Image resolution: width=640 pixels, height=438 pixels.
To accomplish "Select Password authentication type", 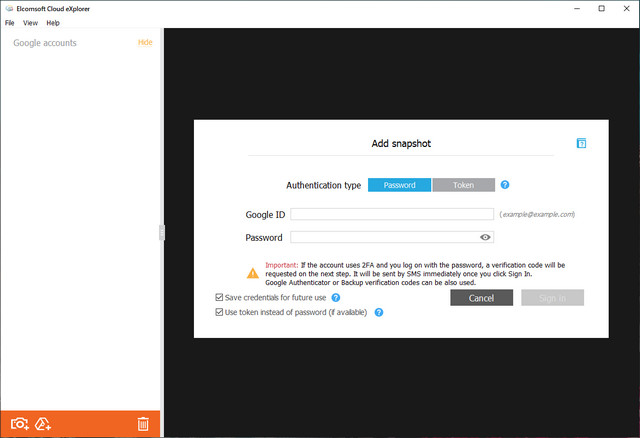I will click(399, 185).
